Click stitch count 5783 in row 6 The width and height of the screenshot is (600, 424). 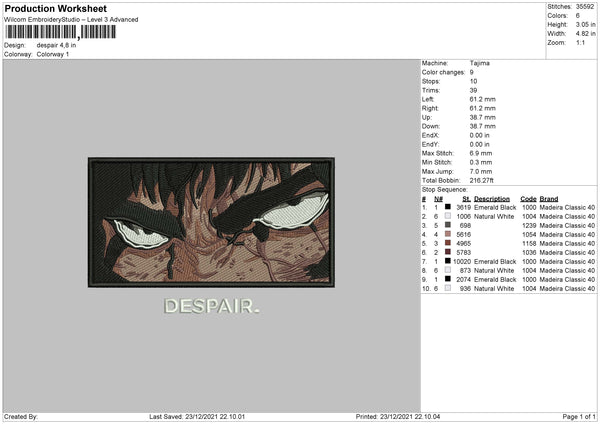464,253
